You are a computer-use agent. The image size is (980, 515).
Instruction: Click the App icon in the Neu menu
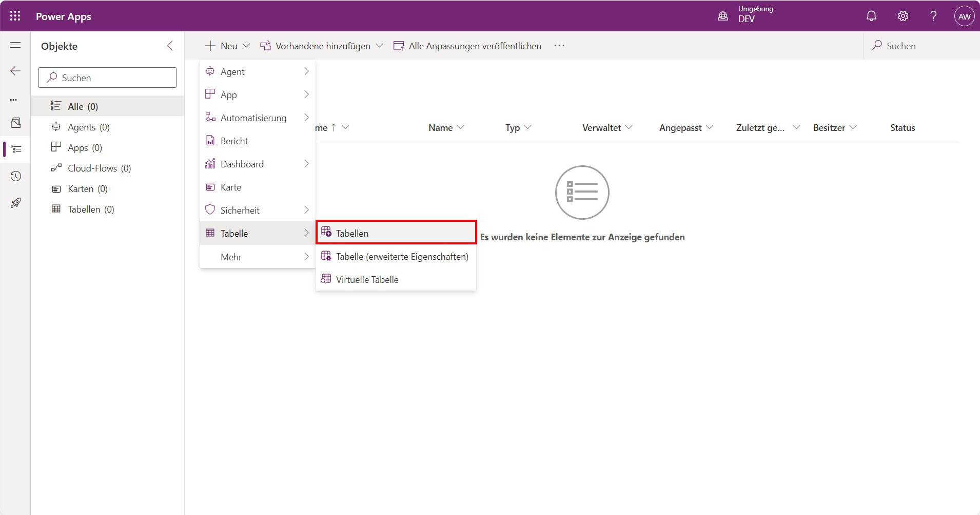click(x=210, y=94)
